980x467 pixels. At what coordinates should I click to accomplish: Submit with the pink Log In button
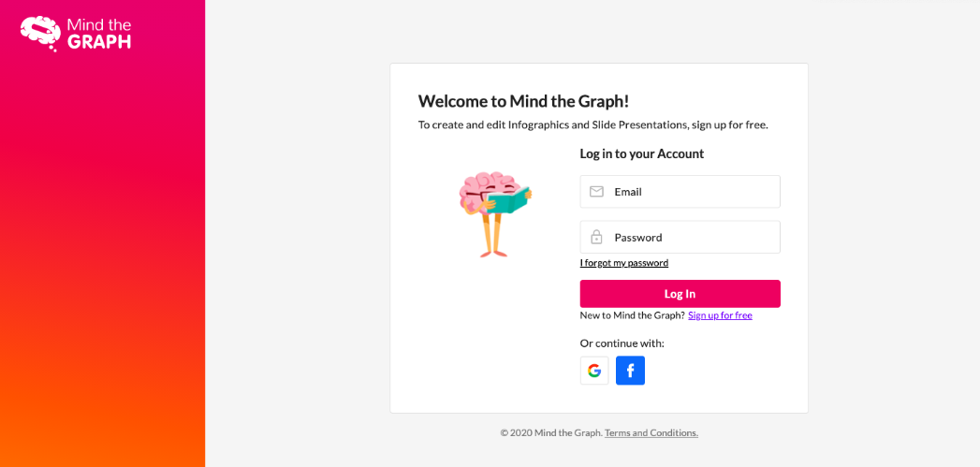pos(680,294)
